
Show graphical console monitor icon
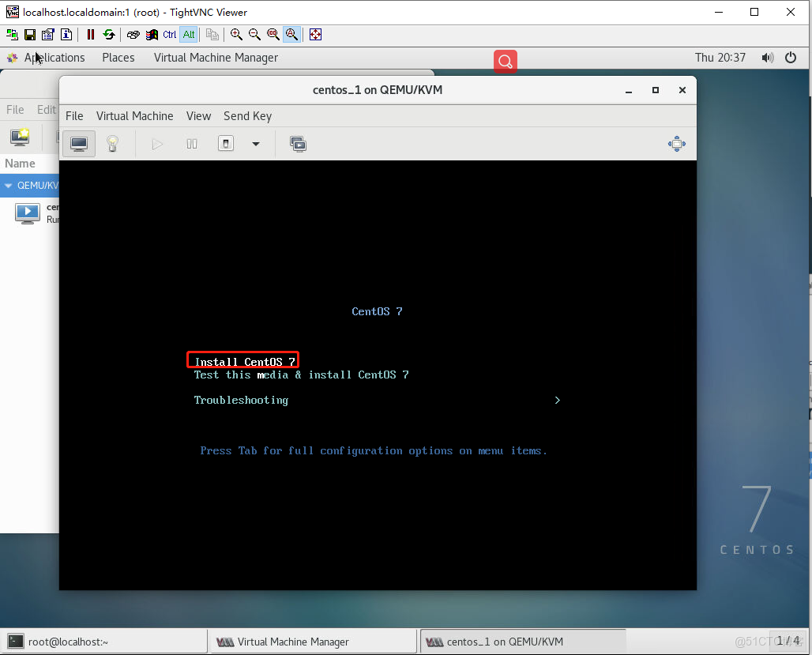coord(79,144)
